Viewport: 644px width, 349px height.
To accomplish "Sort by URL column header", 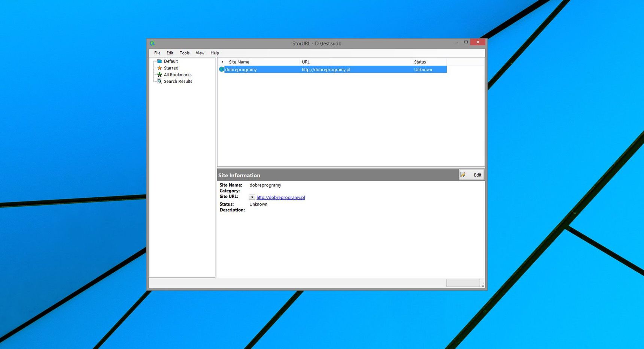I will (356, 62).
